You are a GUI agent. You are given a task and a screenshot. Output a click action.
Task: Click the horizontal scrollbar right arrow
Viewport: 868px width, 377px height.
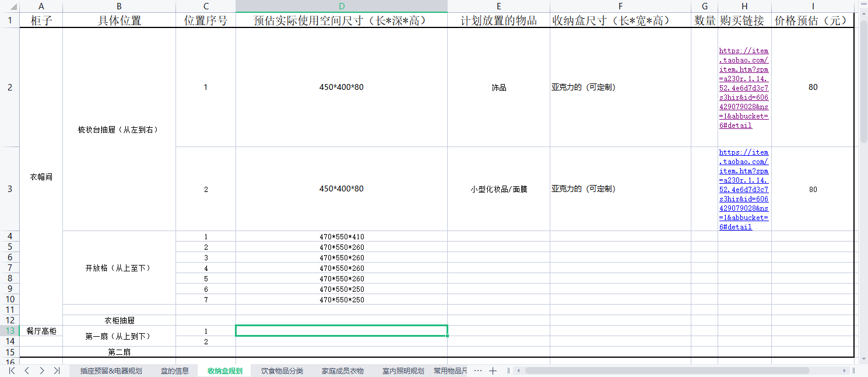(x=844, y=371)
